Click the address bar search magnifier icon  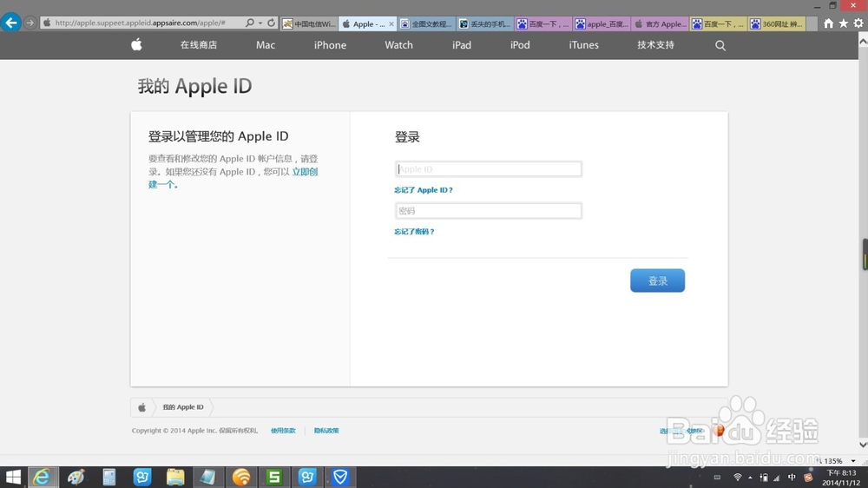(250, 23)
